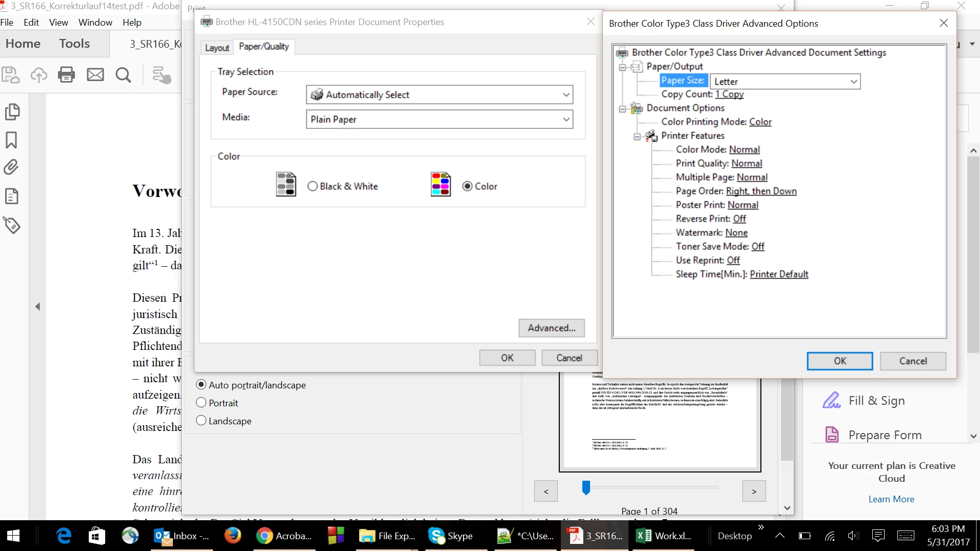The image size is (980, 551).
Task: Open Fill & Sign tool
Action: pyautogui.click(x=864, y=401)
